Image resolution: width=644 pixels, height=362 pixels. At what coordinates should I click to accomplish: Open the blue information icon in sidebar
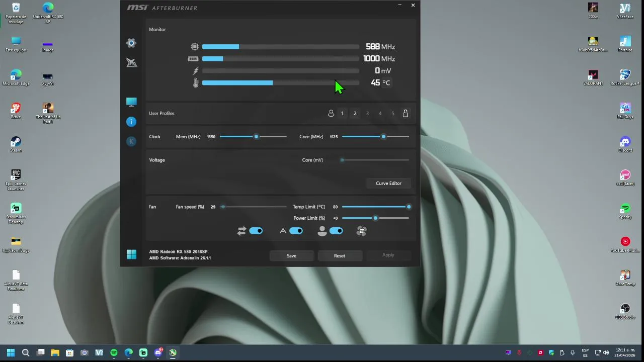click(131, 122)
